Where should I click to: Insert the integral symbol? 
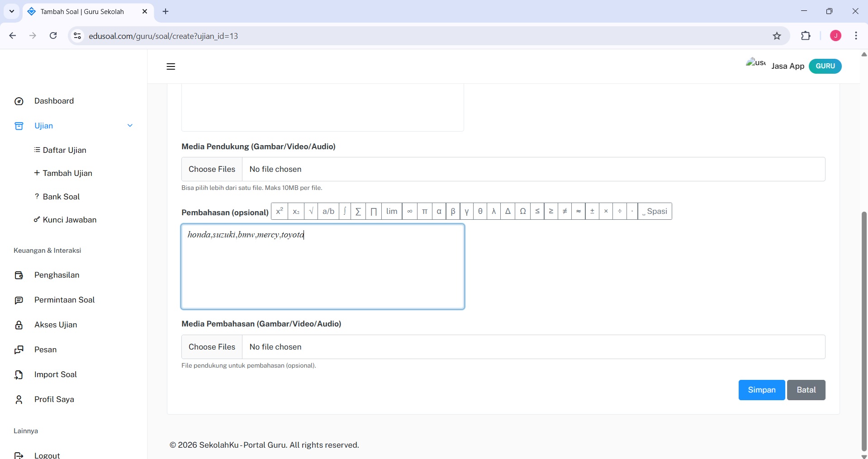pos(345,211)
